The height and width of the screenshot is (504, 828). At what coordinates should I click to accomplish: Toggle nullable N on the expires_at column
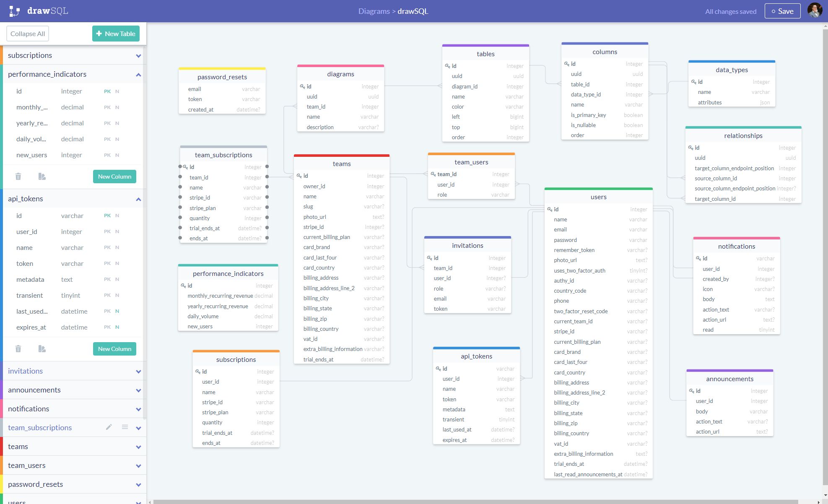(x=117, y=327)
